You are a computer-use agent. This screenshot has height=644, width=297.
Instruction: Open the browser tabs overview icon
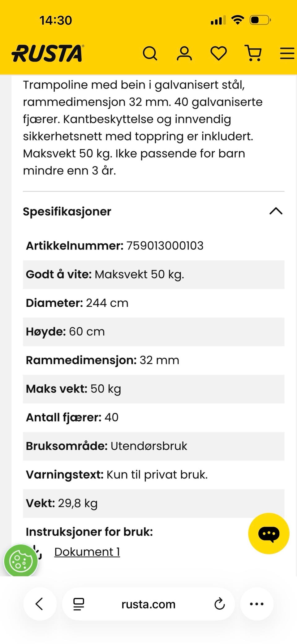coord(79,604)
